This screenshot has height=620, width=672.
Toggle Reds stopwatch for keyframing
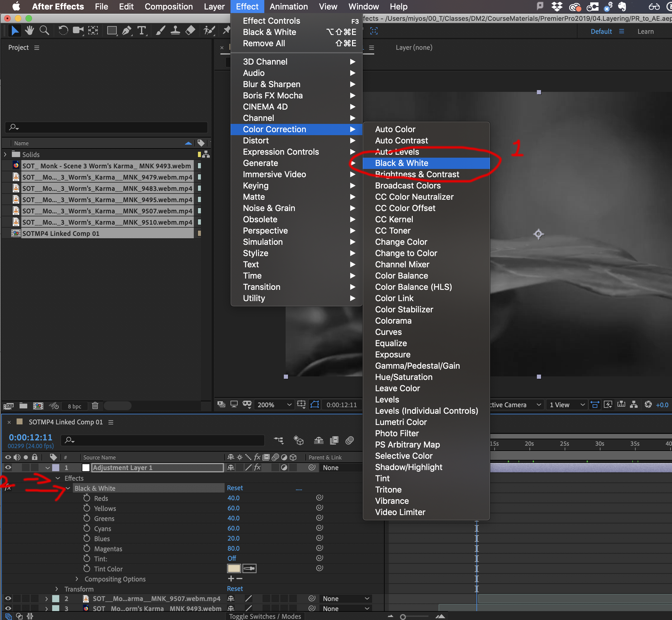pos(87,498)
